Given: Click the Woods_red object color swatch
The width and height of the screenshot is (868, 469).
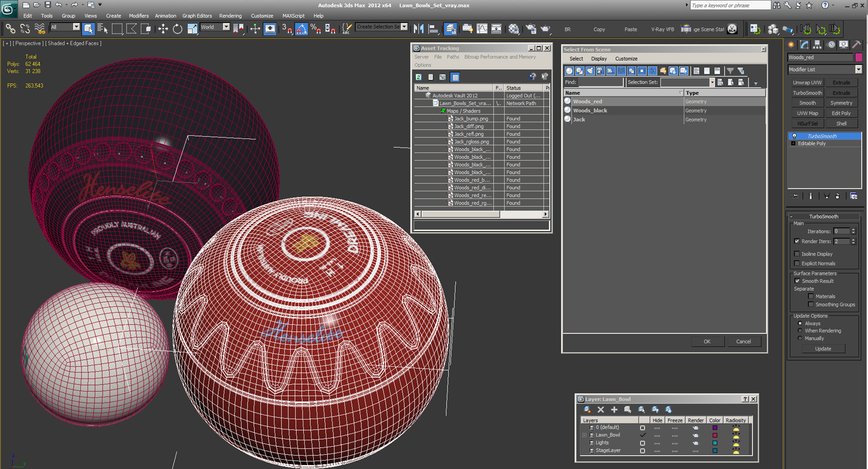Looking at the screenshot, I should [x=859, y=57].
